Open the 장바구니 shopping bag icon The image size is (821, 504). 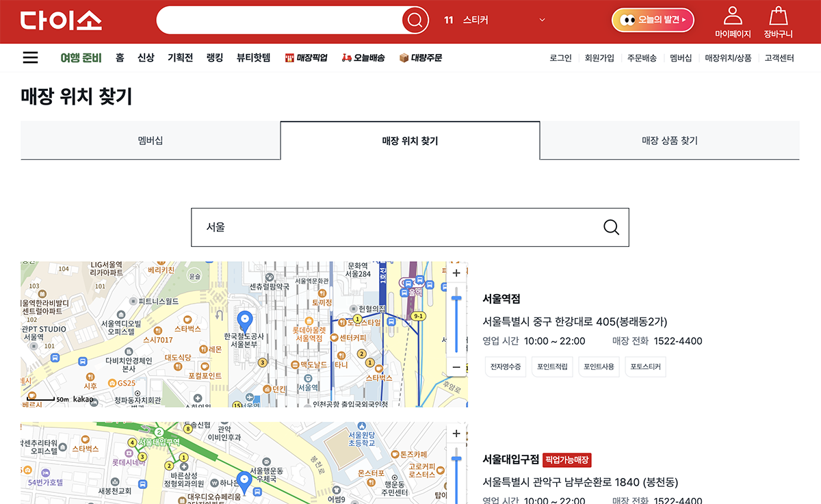coord(778,16)
